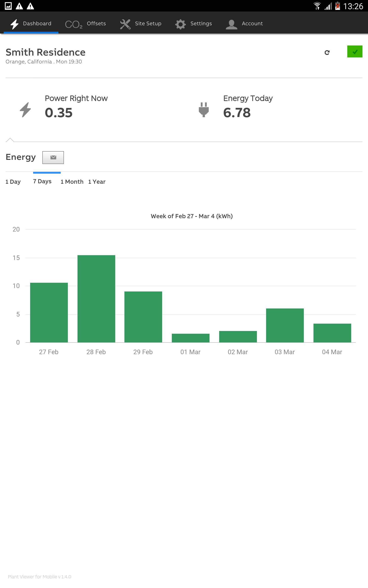
Task: Tap the wrench and screwdriver icon
Action: [125, 24]
